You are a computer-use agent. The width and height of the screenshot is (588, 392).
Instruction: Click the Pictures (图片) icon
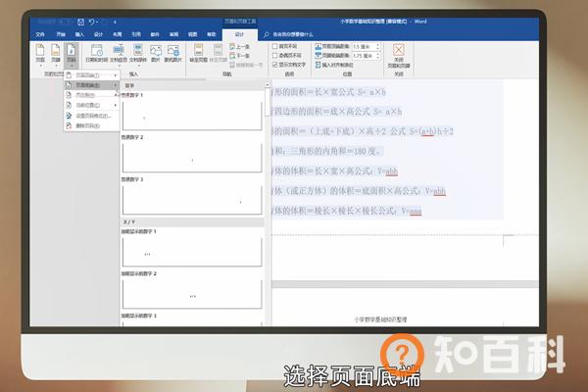tap(155, 53)
